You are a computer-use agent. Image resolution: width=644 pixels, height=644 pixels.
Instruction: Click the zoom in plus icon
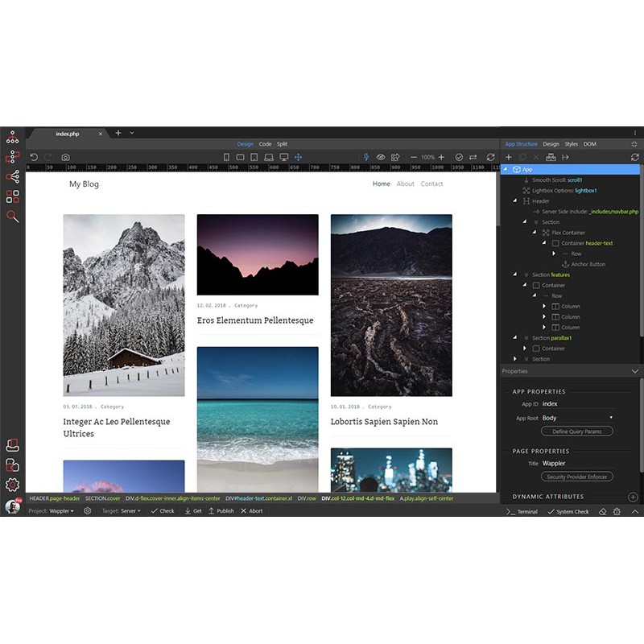(x=441, y=157)
